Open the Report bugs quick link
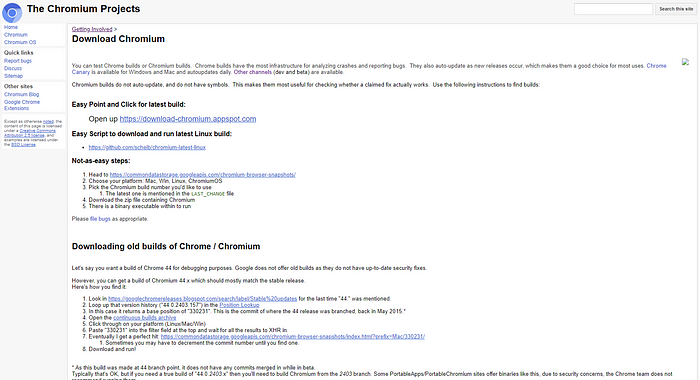 [x=18, y=61]
